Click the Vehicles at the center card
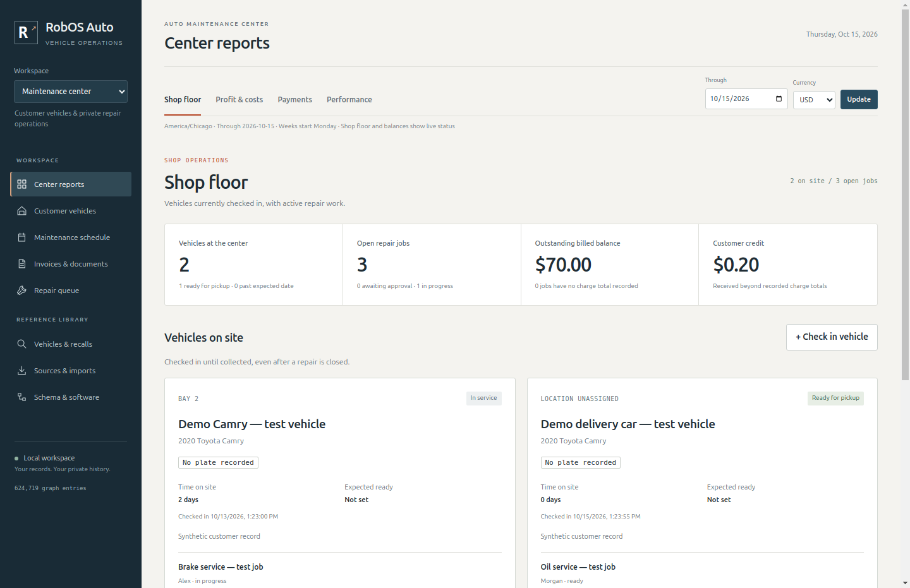Viewport: 910px width, 588px height. (x=253, y=265)
